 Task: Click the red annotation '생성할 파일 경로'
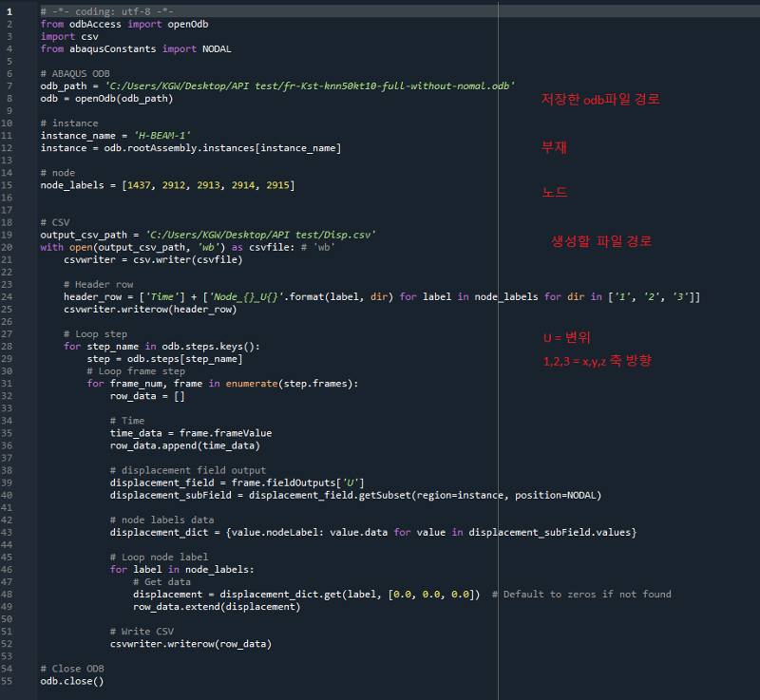click(601, 241)
